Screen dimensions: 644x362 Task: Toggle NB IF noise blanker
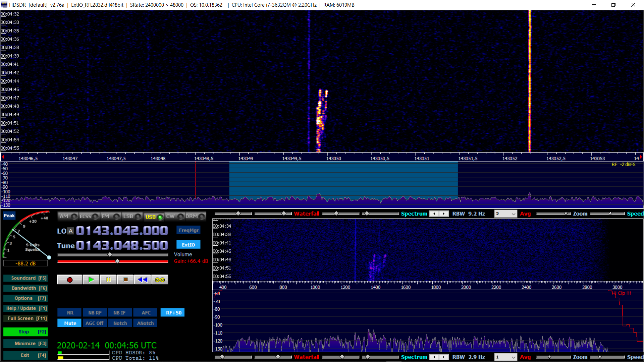click(119, 313)
